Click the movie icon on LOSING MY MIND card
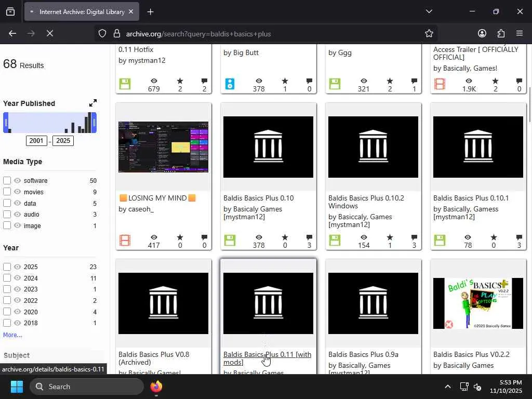532x399 pixels. click(x=125, y=240)
